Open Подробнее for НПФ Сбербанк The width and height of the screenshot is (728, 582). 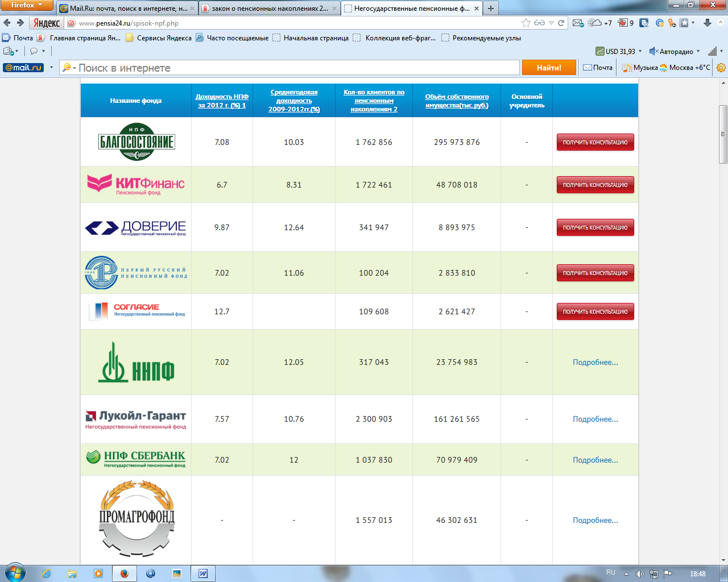click(595, 460)
